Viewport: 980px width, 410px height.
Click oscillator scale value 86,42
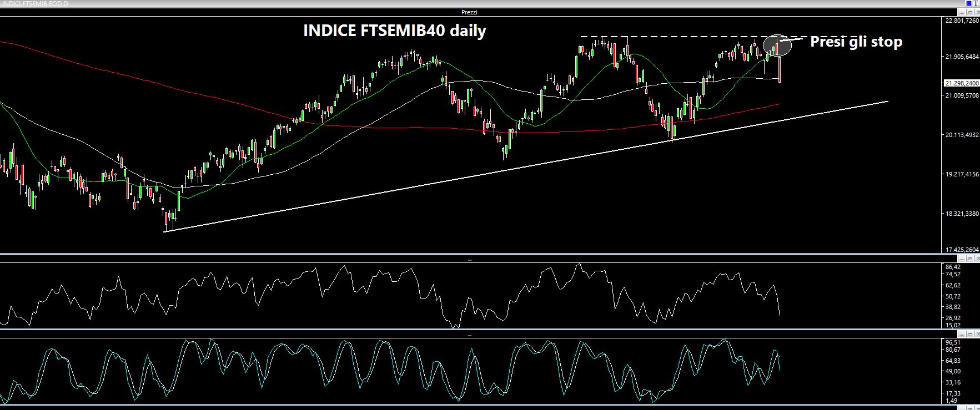(x=953, y=267)
